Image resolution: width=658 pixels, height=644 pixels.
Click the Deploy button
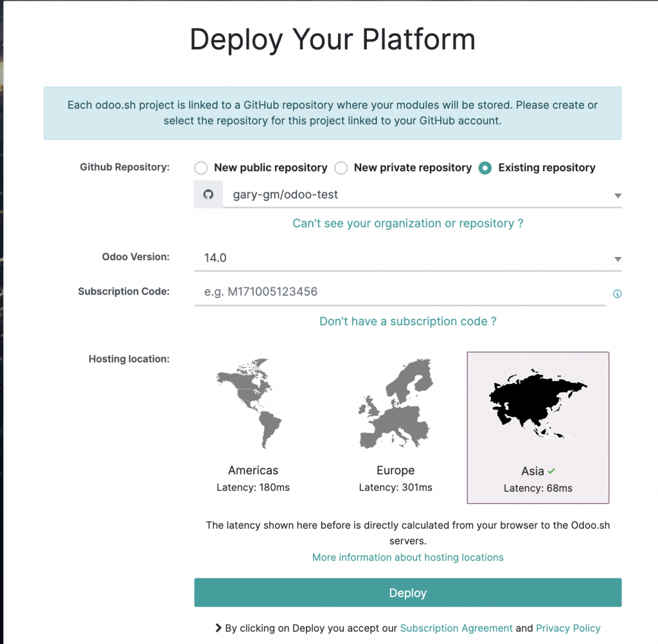pos(408,593)
